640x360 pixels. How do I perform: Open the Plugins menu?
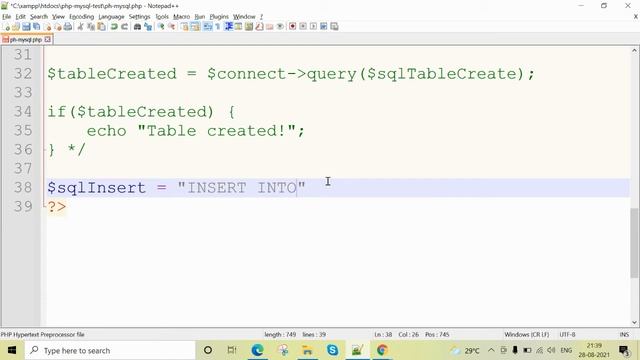coord(219,17)
